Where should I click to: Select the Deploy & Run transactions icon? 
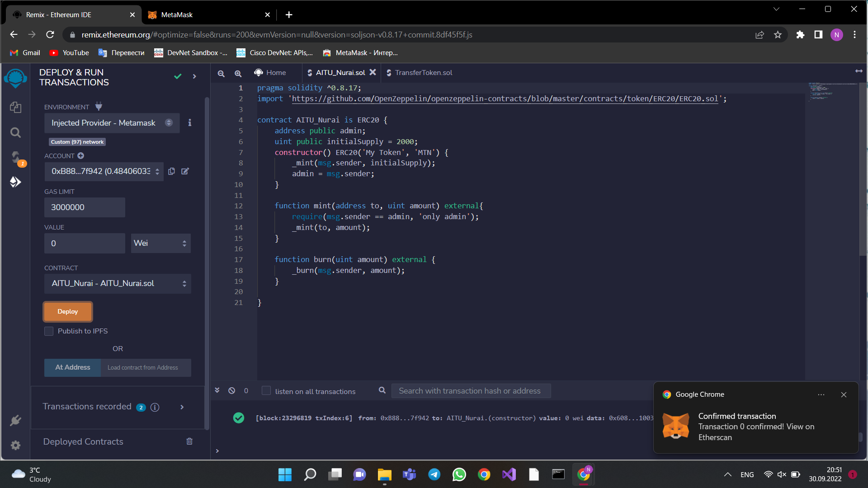point(16,182)
